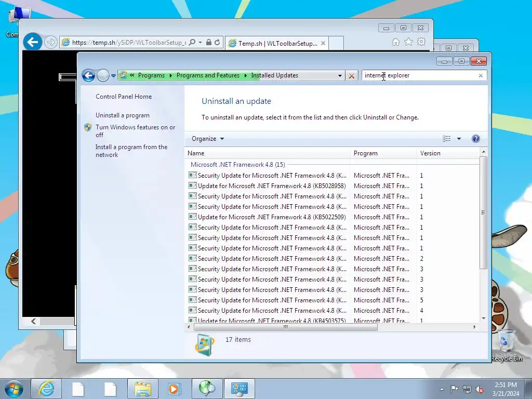
Task: Click horizontal scrollbar left arrow
Action: click(189, 327)
